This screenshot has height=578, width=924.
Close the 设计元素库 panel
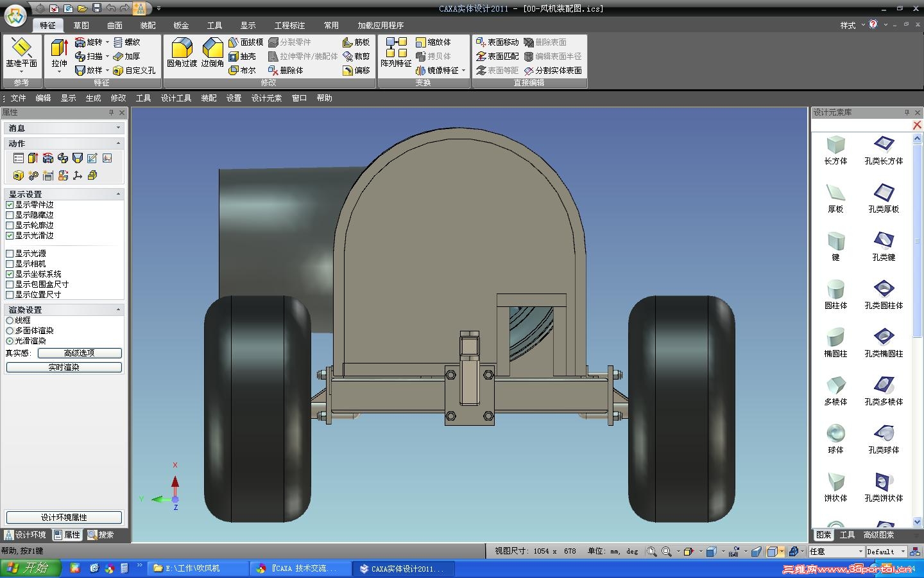918,112
